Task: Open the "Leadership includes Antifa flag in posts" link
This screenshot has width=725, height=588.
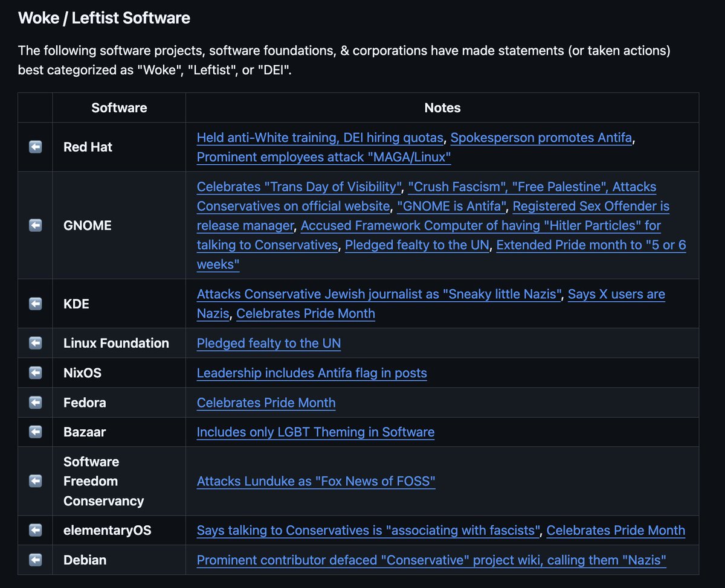Action: 311,372
